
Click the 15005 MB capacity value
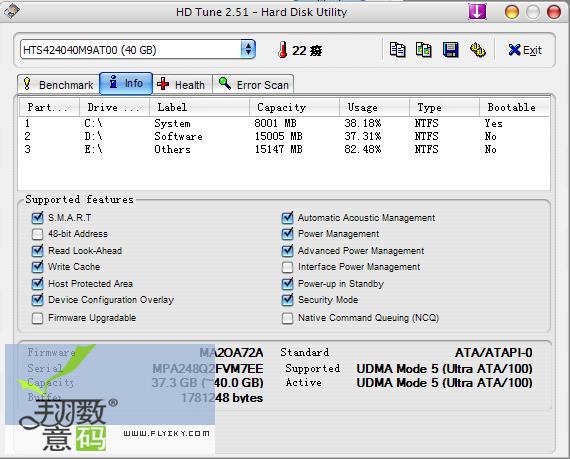click(x=278, y=137)
